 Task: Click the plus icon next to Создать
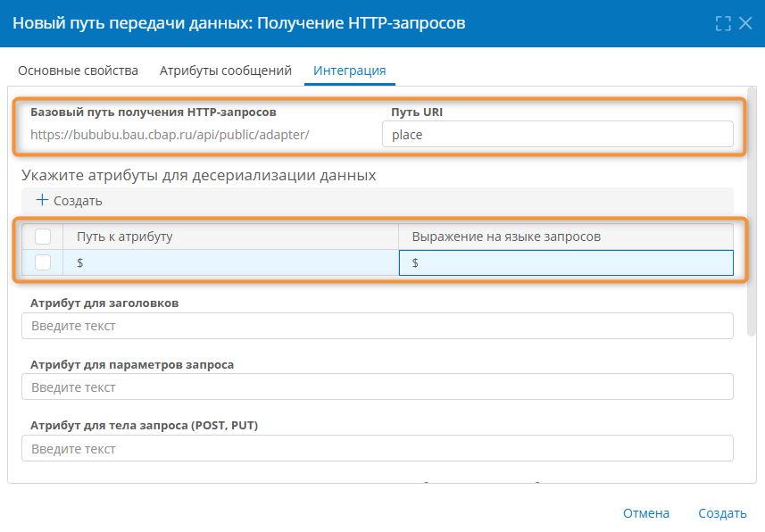coord(42,201)
